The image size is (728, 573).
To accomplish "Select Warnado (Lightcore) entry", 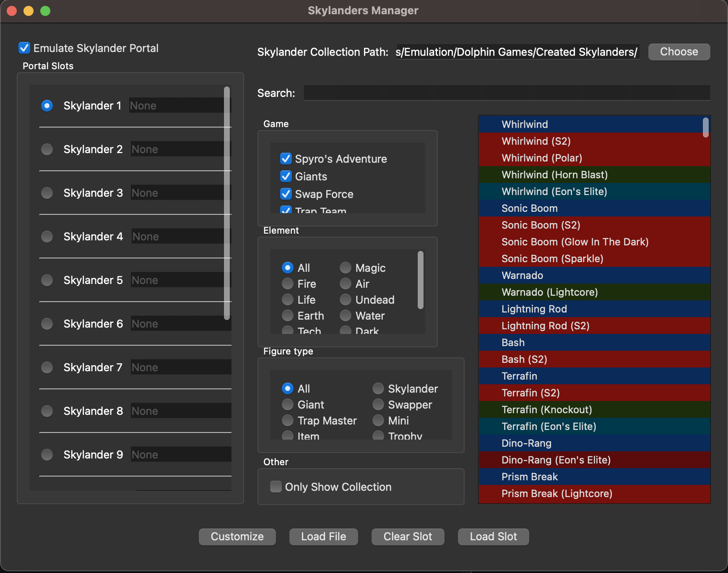I will click(594, 292).
